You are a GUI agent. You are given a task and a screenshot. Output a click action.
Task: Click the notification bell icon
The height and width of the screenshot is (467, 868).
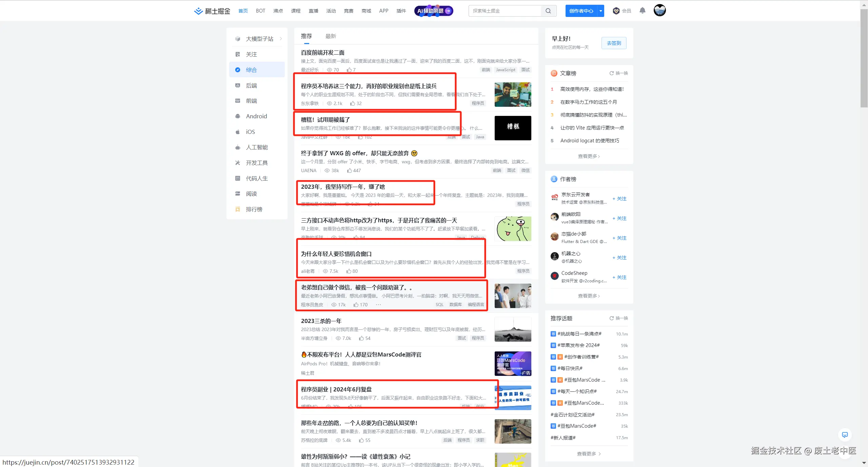(642, 11)
